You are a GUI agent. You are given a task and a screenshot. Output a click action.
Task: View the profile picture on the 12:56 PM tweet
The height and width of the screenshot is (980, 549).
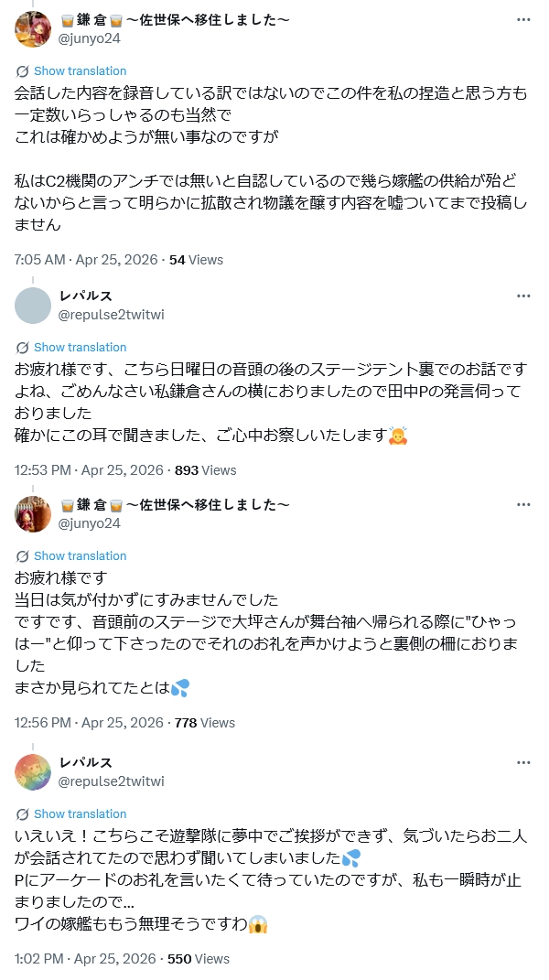tap(34, 514)
